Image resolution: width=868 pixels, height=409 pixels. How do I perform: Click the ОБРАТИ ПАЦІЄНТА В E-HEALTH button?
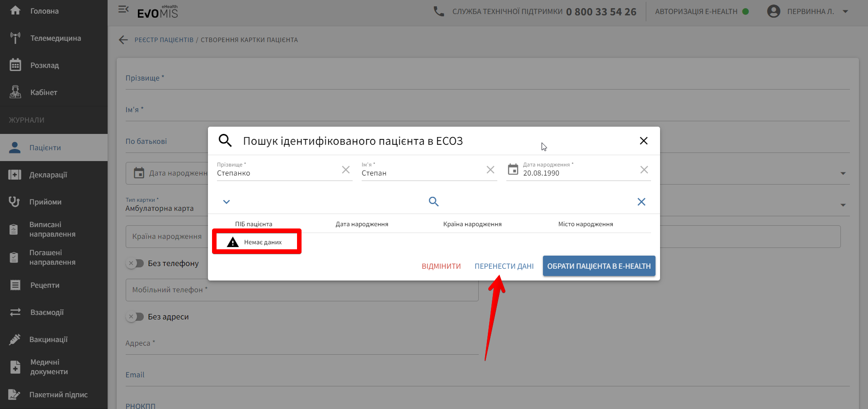(599, 266)
